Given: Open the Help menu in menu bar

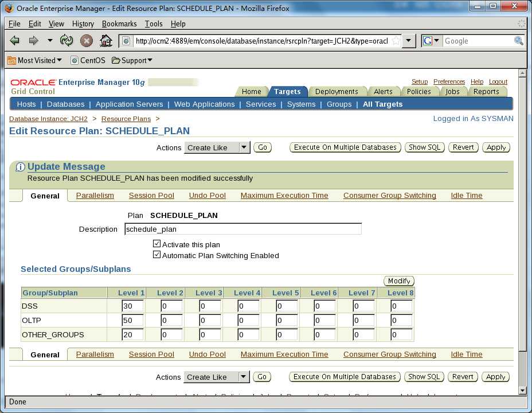Looking at the screenshot, I should (x=178, y=24).
